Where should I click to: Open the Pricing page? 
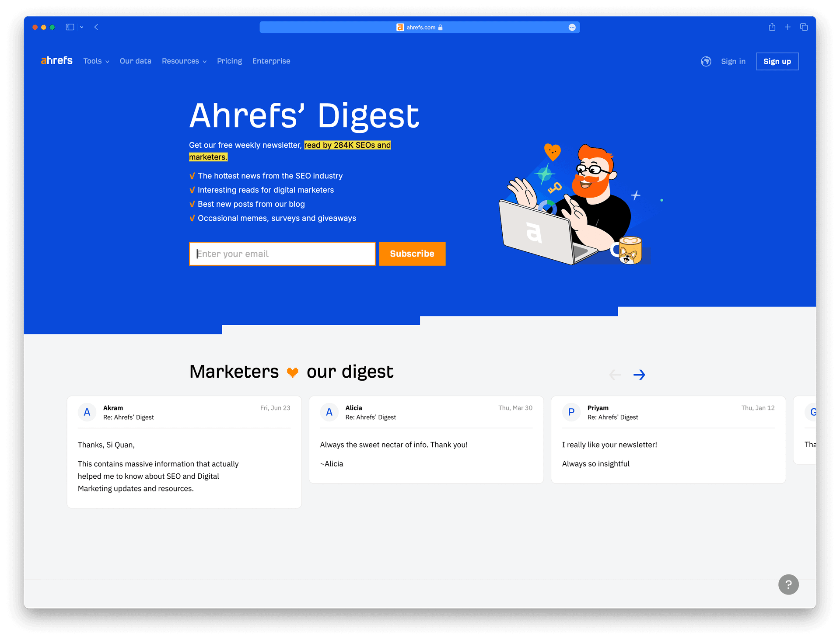coord(229,61)
